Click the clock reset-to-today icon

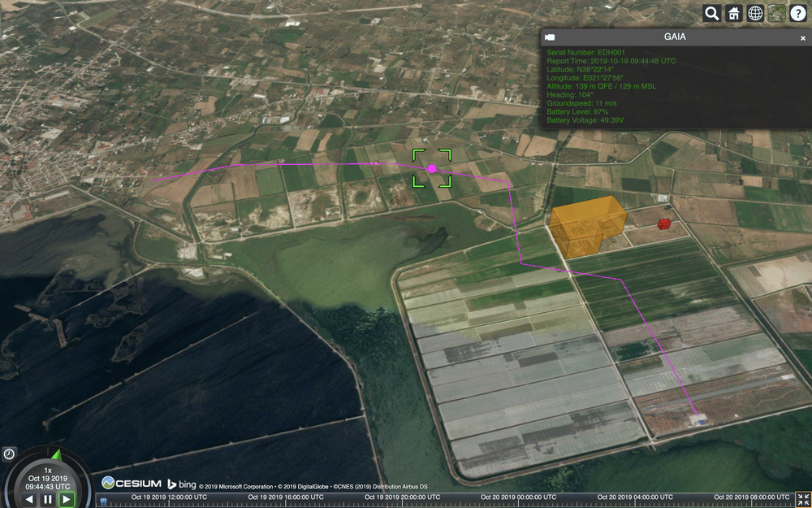coord(9,454)
